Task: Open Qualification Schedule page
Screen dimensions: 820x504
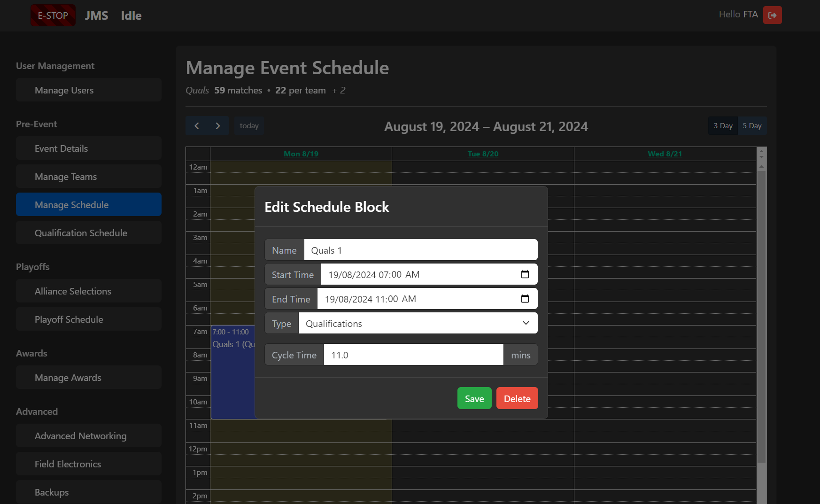Action: (89, 233)
